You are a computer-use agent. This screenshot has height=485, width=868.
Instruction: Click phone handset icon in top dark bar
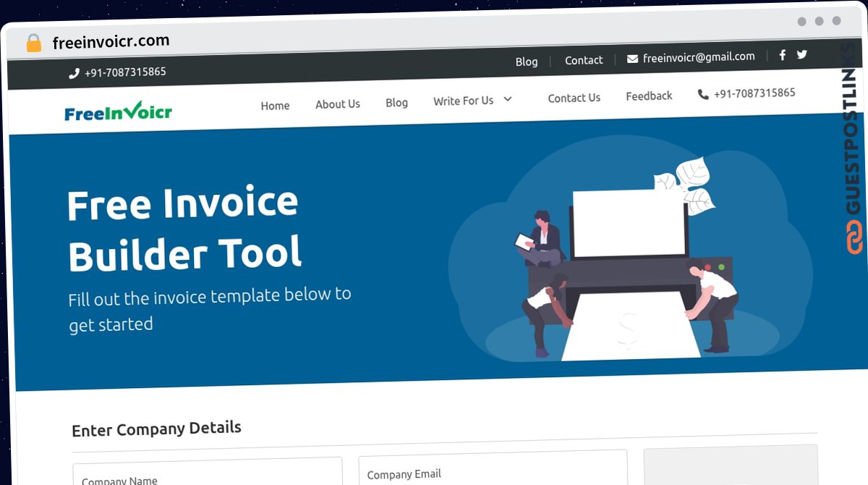click(x=74, y=73)
